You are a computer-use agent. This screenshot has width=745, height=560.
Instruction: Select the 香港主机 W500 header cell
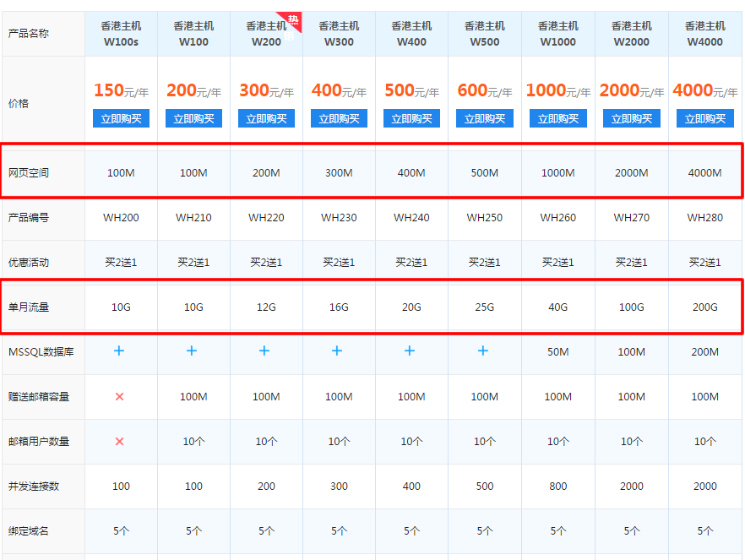(x=484, y=34)
